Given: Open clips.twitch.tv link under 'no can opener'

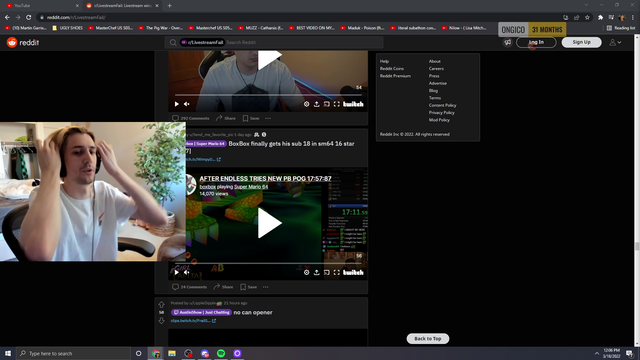Looking at the screenshot, I should tap(193, 321).
